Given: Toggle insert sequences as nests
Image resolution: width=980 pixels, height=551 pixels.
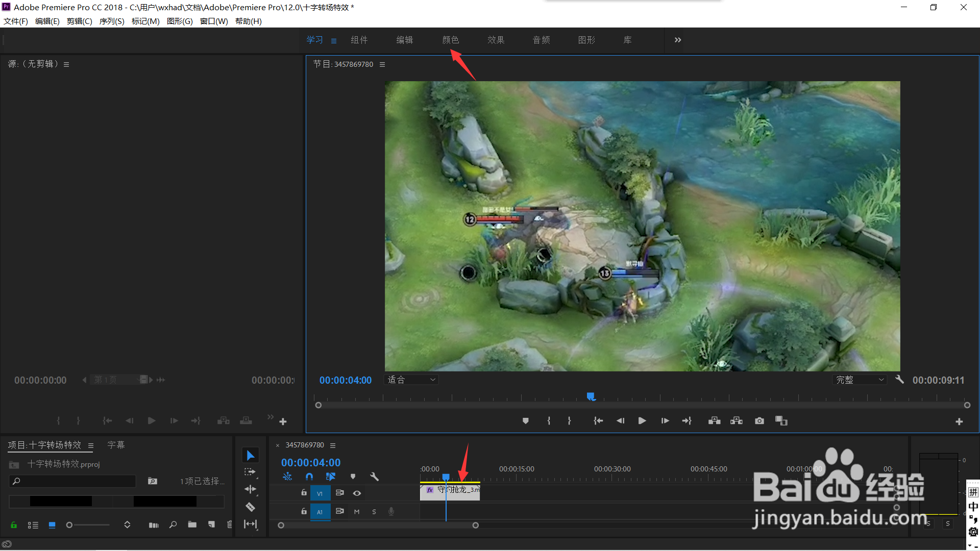Looking at the screenshot, I should pyautogui.click(x=287, y=477).
